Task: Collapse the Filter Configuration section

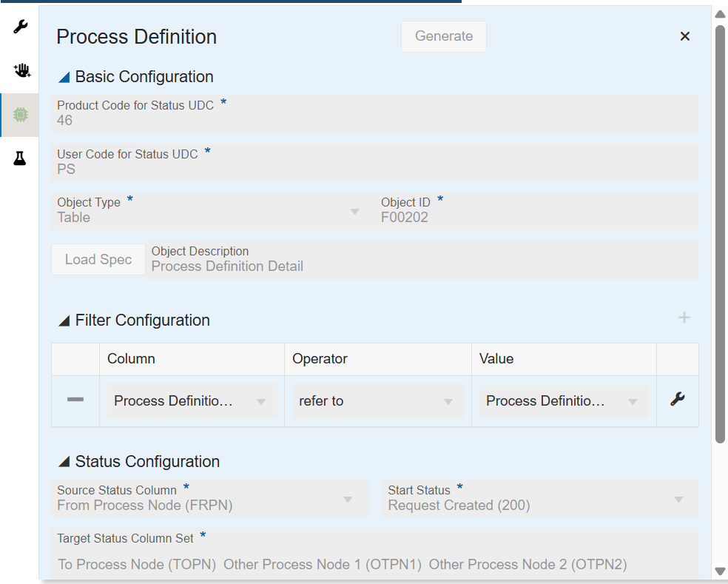Action: click(66, 319)
